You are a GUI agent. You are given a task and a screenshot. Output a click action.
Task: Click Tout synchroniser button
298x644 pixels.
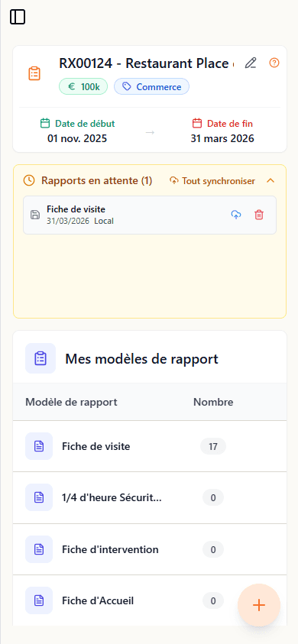pos(212,181)
